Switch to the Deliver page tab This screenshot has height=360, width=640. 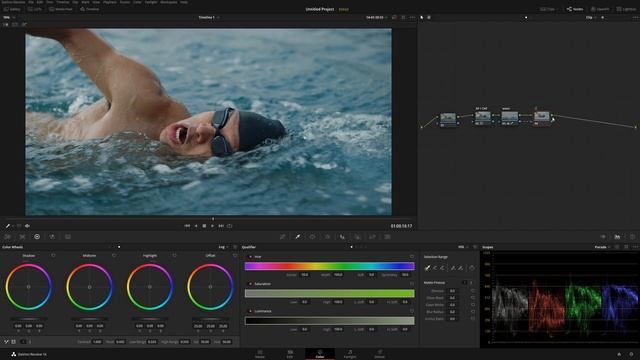pos(380,354)
